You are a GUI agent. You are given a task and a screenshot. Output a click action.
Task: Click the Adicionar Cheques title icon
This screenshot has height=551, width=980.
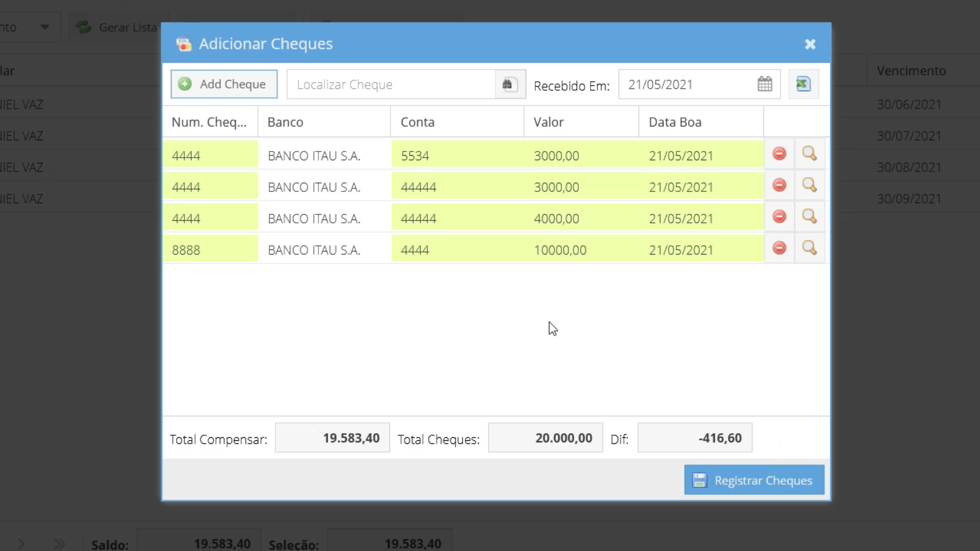click(184, 44)
